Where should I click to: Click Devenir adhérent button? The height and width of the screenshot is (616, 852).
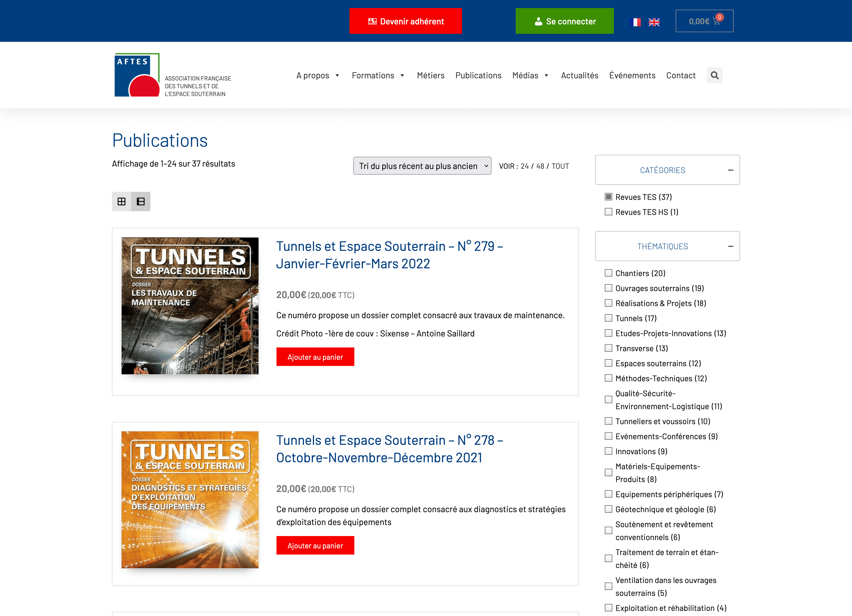tap(406, 21)
